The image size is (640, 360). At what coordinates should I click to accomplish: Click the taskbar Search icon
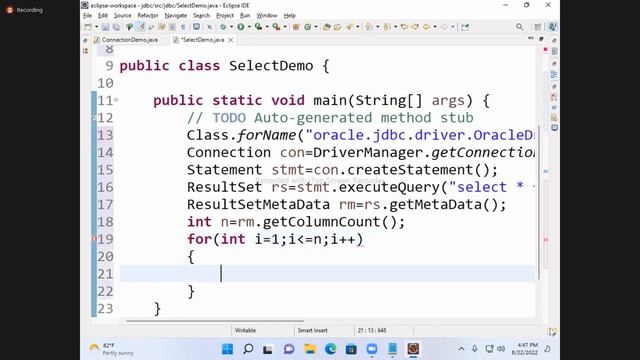248,349
